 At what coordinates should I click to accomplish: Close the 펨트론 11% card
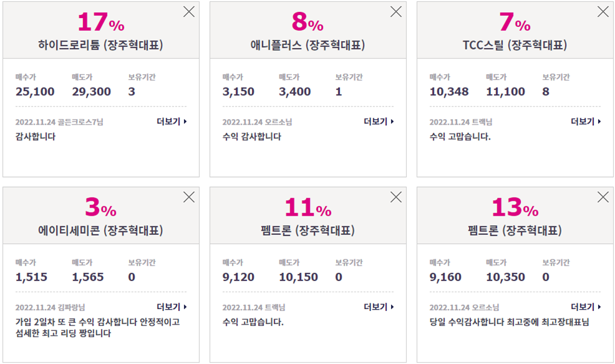pyautogui.click(x=396, y=197)
